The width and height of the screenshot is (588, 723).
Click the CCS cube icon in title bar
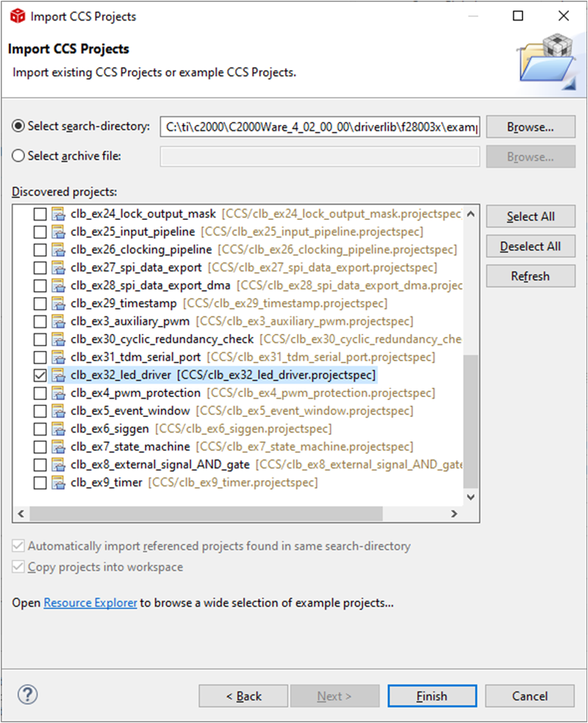[x=15, y=16]
